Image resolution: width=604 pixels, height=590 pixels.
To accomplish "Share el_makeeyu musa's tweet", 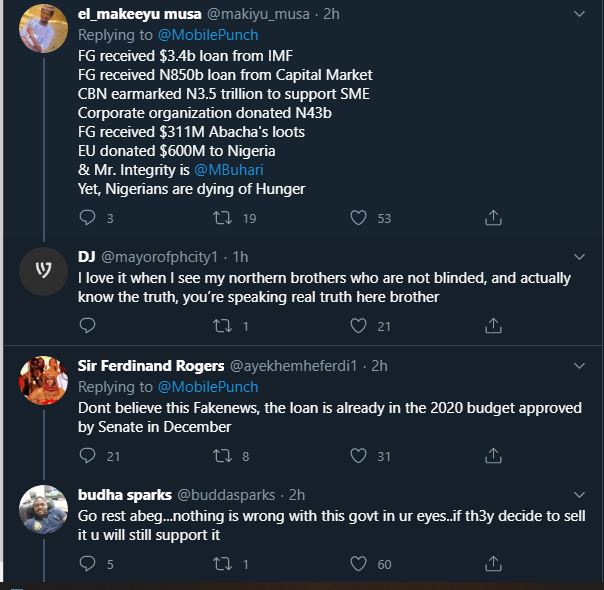I will tap(493, 217).
